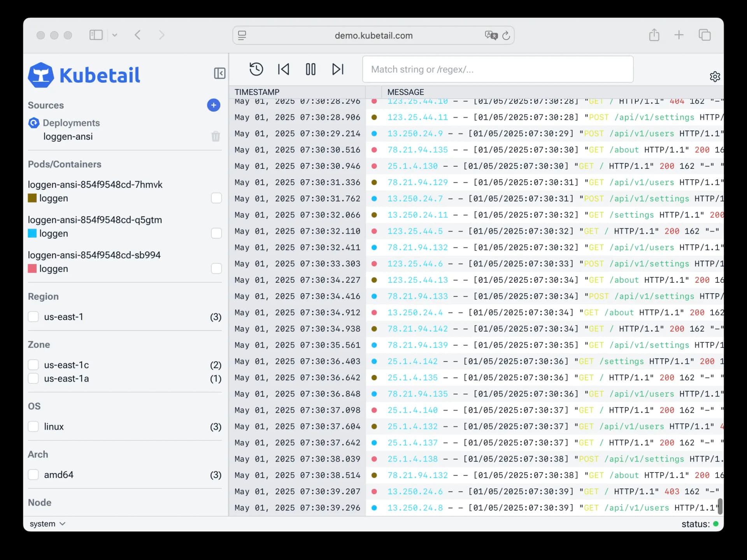This screenshot has height=560, width=747.
Task: Click pod name loggen-ansi-854f9548cd-sb994
Action: point(94,255)
